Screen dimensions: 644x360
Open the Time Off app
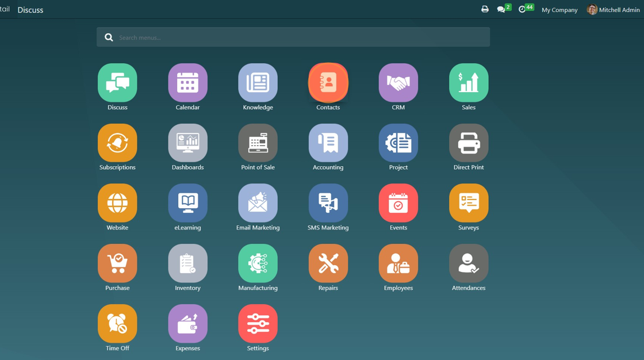tap(117, 324)
